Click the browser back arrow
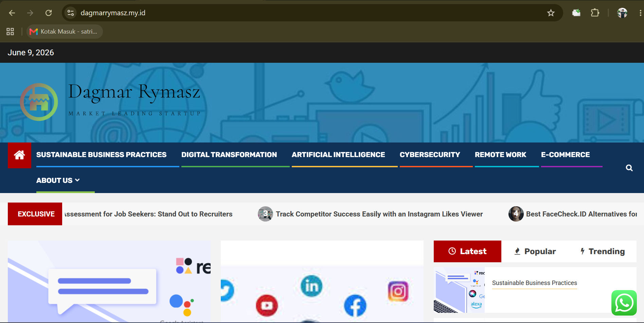The image size is (644, 323). click(12, 13)
